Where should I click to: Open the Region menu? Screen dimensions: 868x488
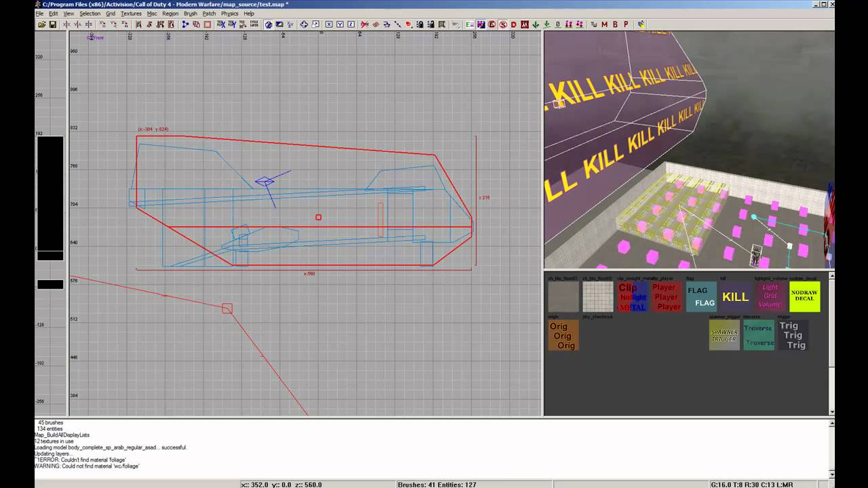170,14
